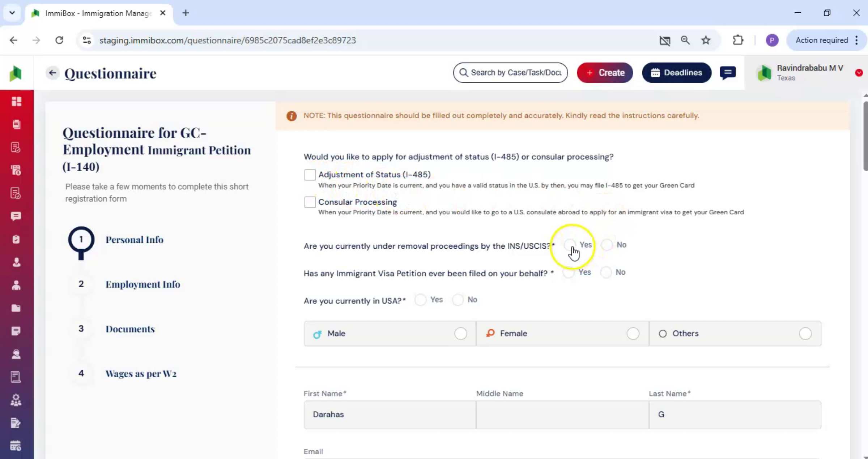This screenshot has width=868, height=459.
Task: Open the headset support agent sidebar icon
Action: (16, 354)
